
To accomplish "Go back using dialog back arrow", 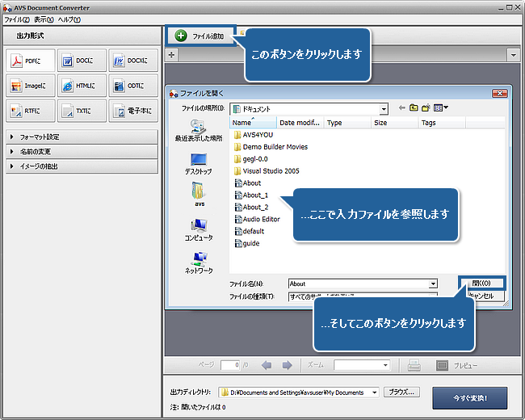I will pos(401,107).
